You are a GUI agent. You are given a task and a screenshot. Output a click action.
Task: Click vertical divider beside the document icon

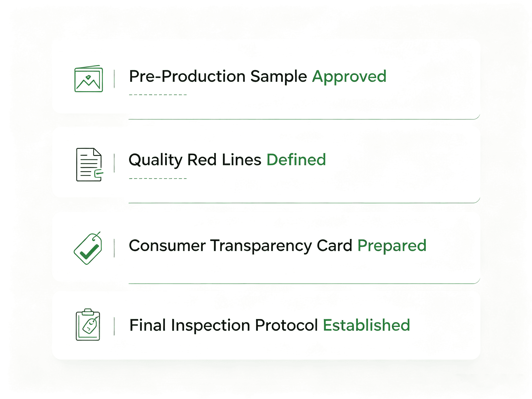[x=114, y=163]
